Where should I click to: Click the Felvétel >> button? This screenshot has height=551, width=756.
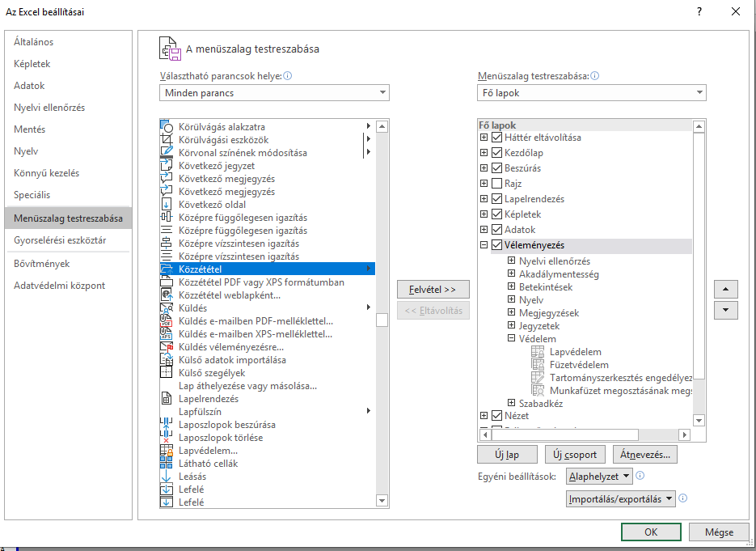pos(433,290)
